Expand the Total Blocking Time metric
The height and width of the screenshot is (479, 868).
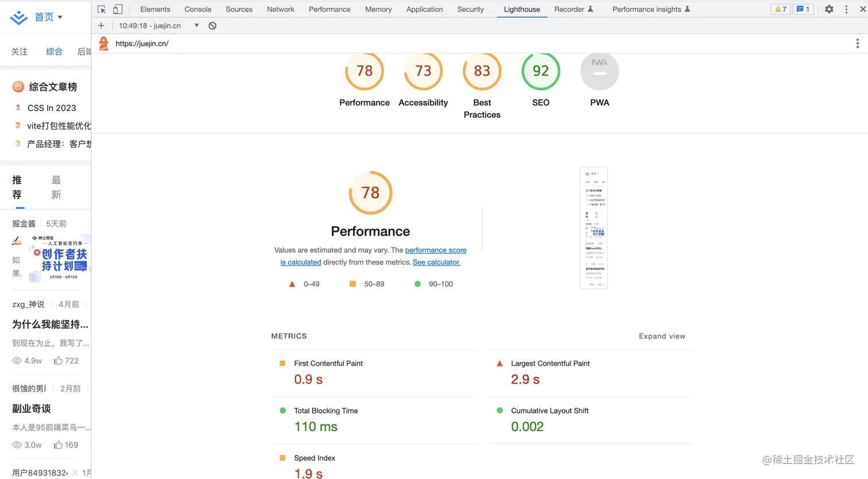374,420
